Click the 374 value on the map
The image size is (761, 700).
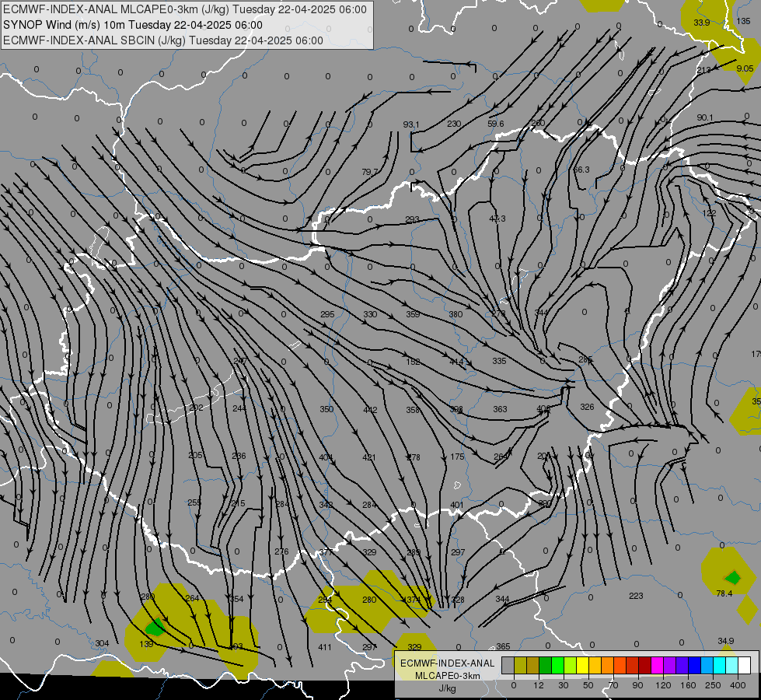click(x=414, y=600)
